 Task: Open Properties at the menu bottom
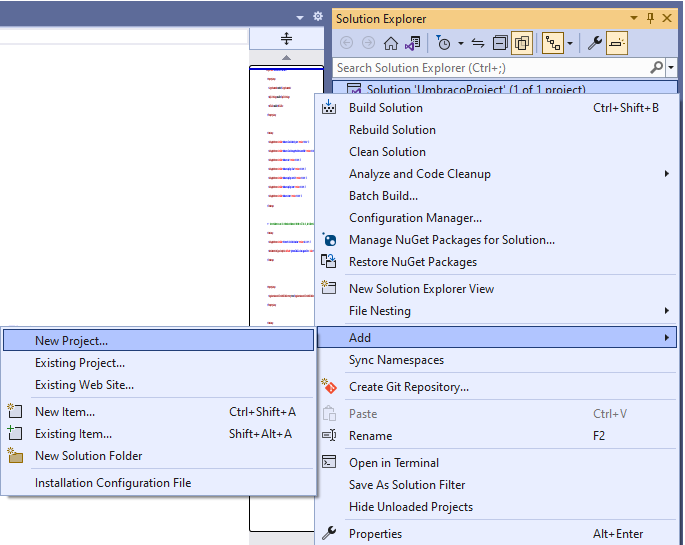pyautogui.click(x=498, y=534)
